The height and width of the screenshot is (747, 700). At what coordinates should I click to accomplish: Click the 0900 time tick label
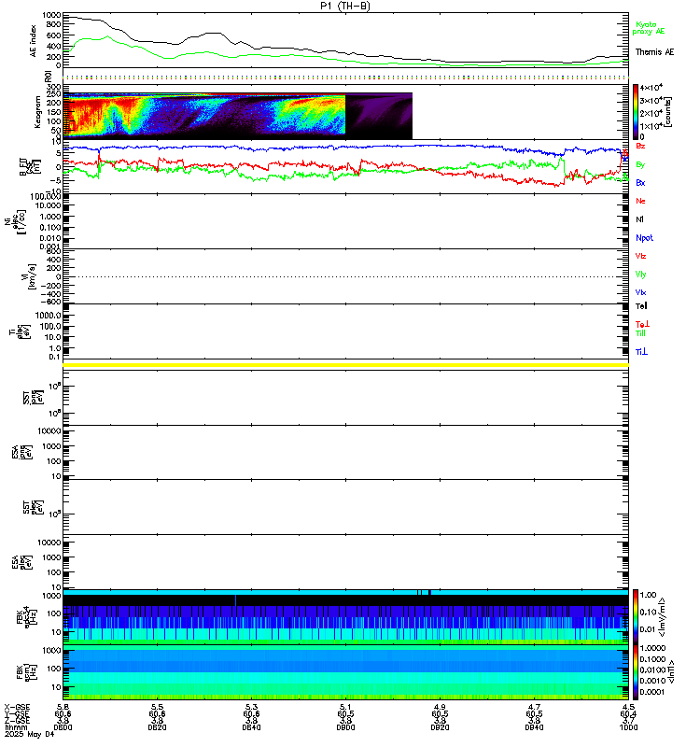coord(345,727)
